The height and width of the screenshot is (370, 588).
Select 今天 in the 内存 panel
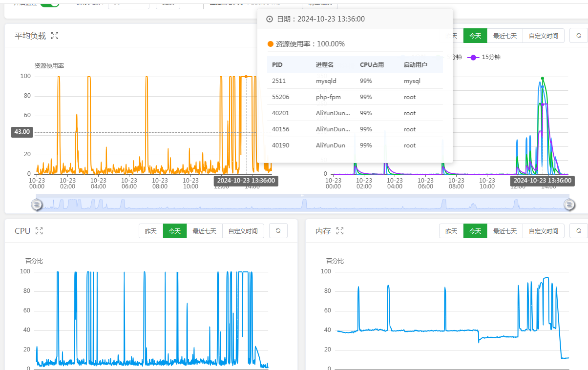pyautogui.click(x=475, y=231)
